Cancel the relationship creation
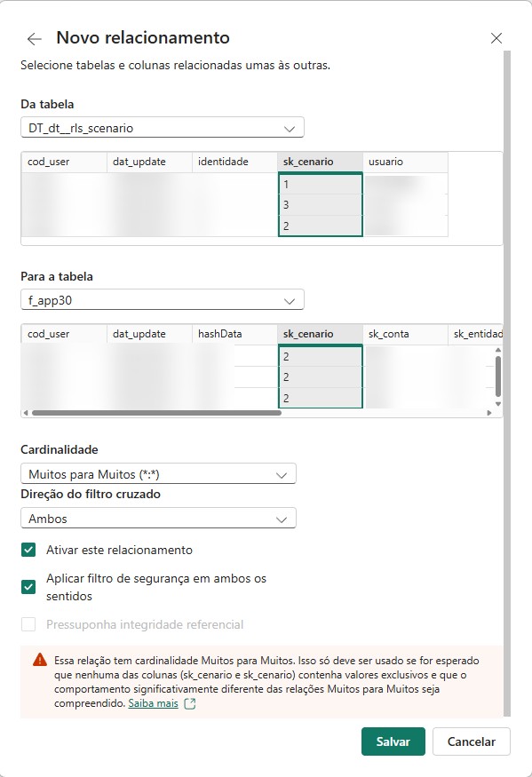532x777 pixels. 471,741
